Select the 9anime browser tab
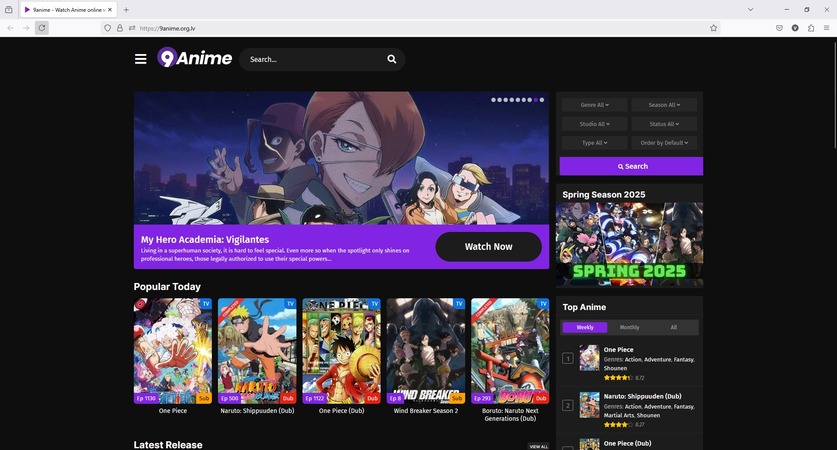The width and height of the screenshot is (837, 450). point(68,10)
